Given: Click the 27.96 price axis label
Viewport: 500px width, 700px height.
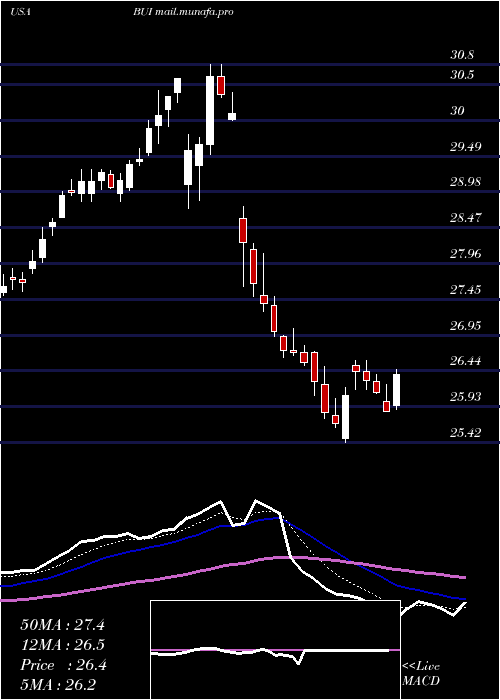Looking at the screenshot, I should (x=465, y=254).
